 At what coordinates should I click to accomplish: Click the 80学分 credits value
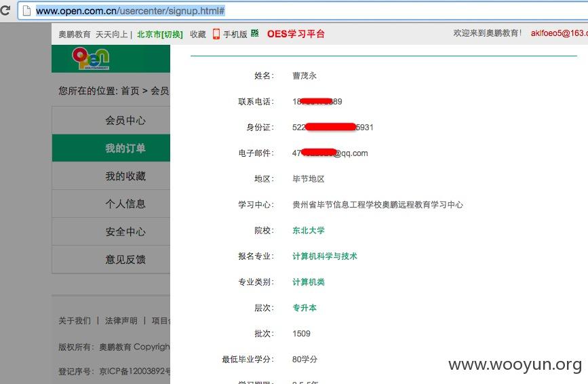305,360
